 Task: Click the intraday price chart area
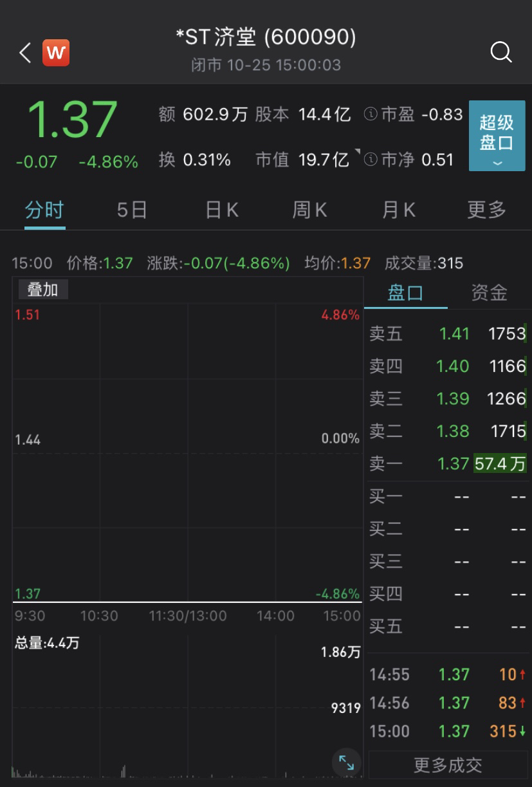click(187, 452)
